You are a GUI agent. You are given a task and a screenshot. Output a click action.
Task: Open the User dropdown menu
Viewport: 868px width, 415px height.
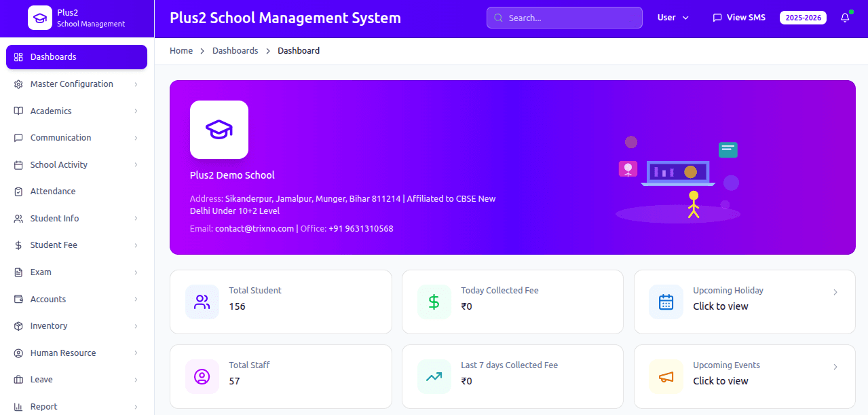(673, 18)
